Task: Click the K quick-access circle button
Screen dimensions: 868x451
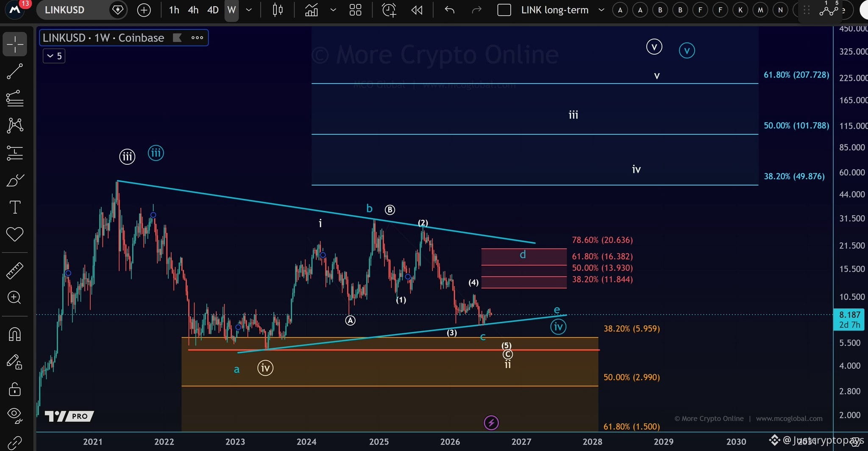Action: 740,10
